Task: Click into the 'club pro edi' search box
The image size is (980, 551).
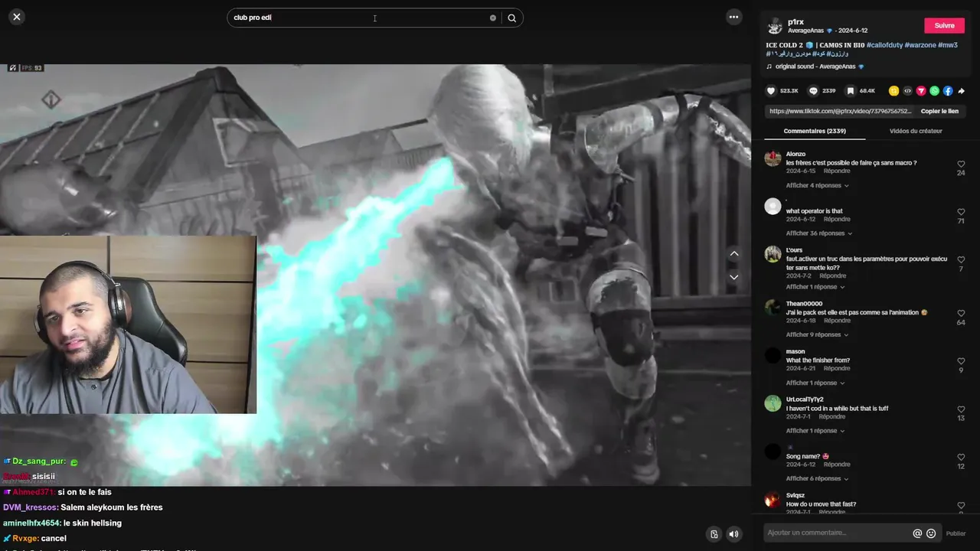Action: pyautogui.click(x=360, y=18)
